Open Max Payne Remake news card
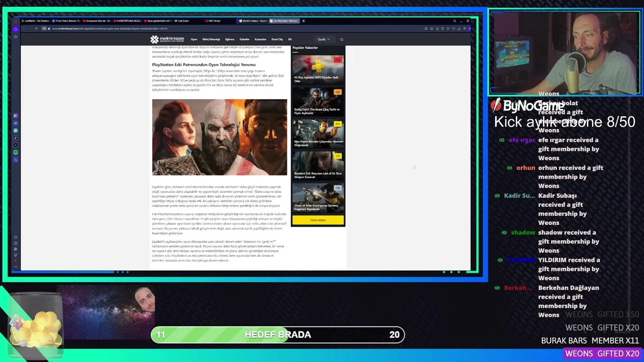Viewport: 644px width, 362px height. [318, 134]
